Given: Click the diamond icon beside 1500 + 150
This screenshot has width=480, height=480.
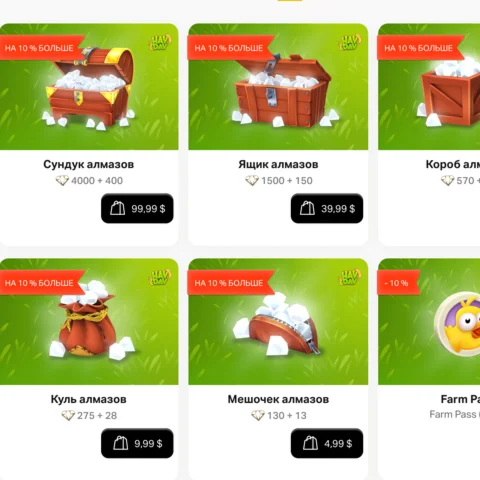Looking at the screenshot, I should coord(252,181).
